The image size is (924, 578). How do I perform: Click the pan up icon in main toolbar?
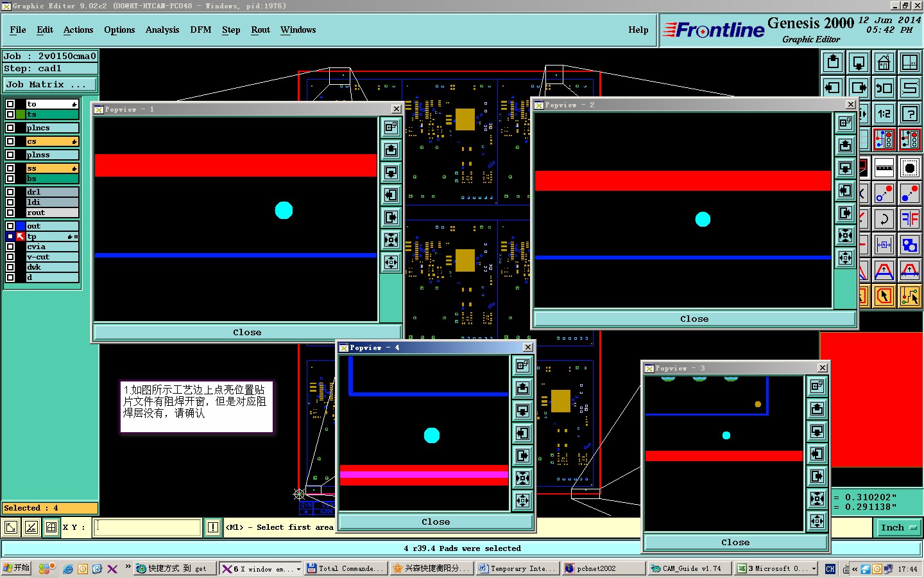[x=833, y=62]
